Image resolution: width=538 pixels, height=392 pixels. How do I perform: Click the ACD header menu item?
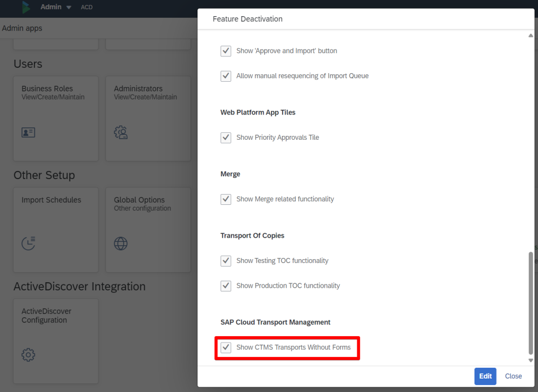coord(86,8)
